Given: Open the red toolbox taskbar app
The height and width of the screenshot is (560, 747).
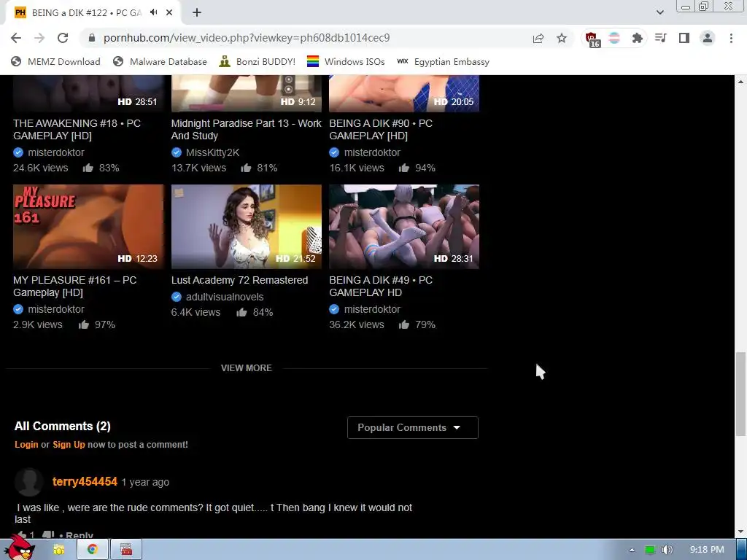Looking at the screenshot, I should pos(126,550).
